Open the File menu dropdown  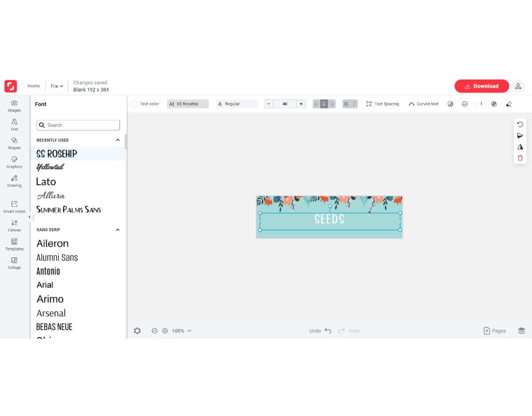56,86
